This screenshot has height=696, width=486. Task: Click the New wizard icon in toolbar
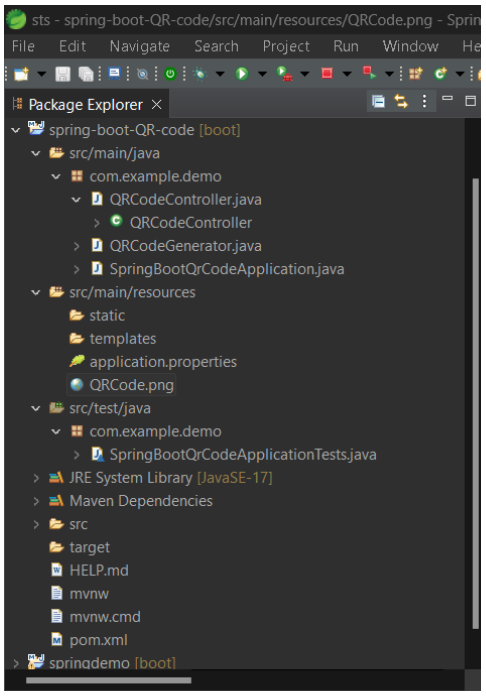coord(21,74)
